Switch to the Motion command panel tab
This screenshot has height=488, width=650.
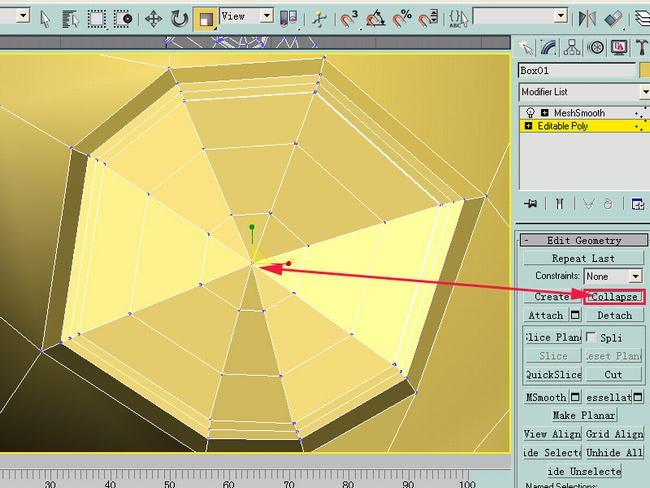click(596, 48)
